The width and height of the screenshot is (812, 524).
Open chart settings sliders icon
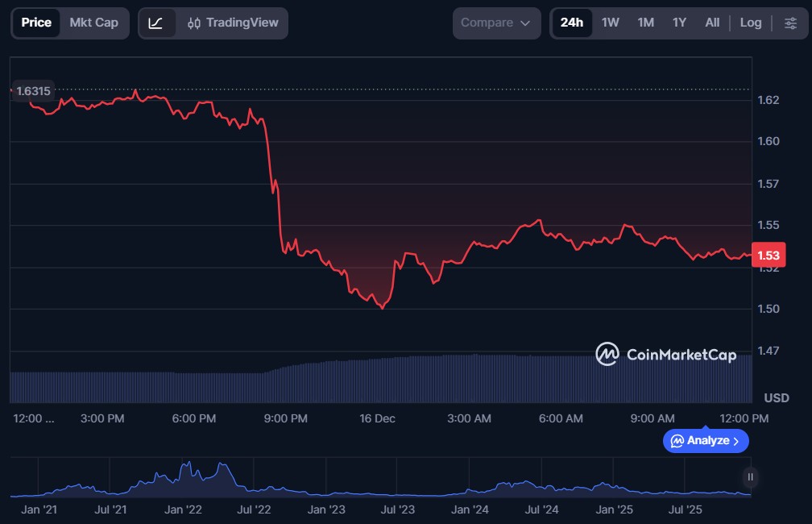(x=790, y=23)
